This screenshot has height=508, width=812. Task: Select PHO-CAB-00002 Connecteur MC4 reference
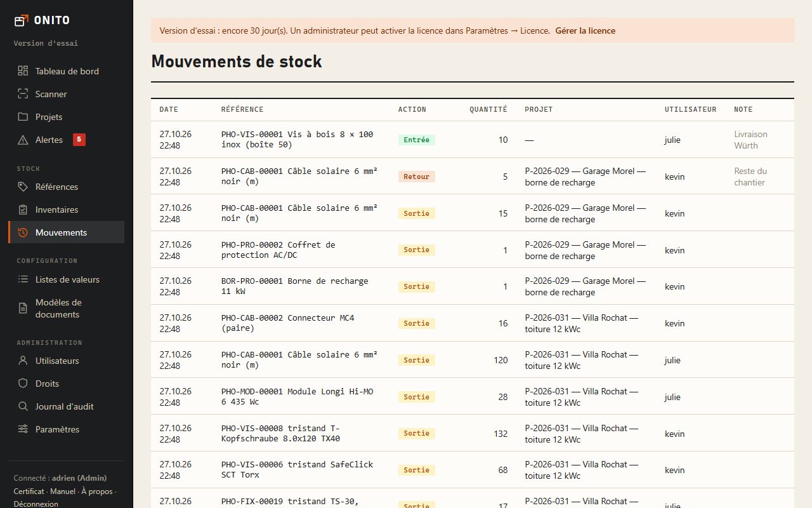288,323
